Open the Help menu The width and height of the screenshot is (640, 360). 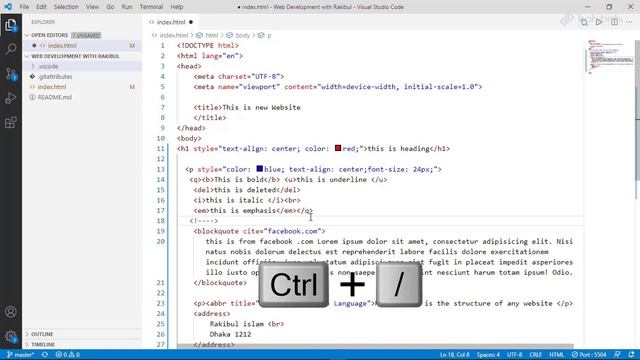[x=177, y=7]
